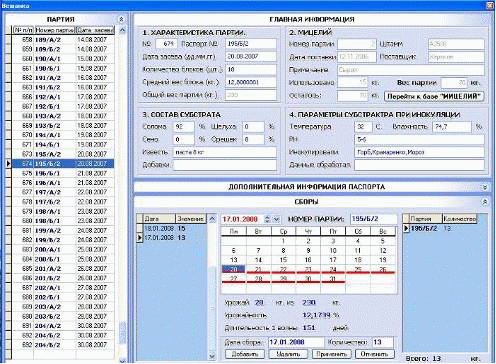Select highlighted batch row 195/Б/2 in list

pyautogui.click(x=63, y=164)
